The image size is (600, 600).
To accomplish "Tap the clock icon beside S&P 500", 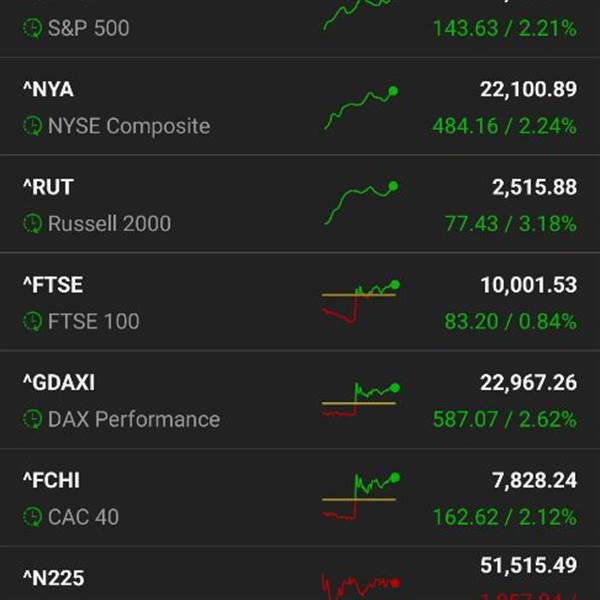I will tap(33, 28).
